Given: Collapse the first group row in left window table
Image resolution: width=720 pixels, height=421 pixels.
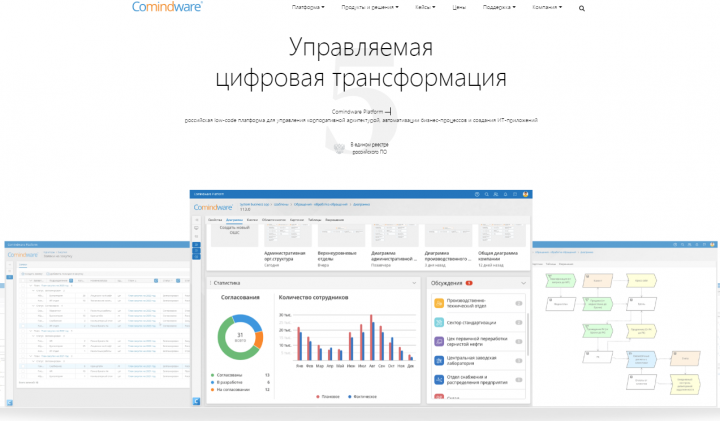Looking at the screenshot, I should coord(31,286).
